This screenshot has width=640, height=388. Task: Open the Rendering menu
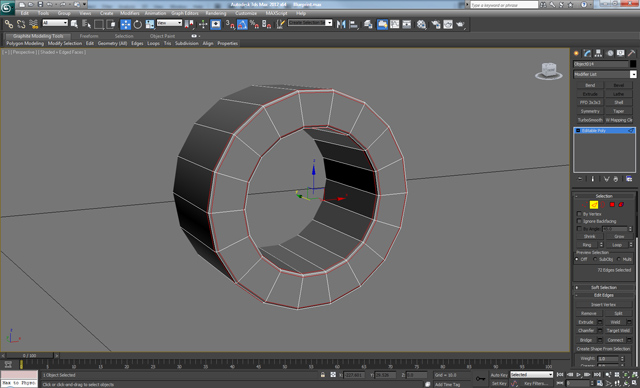click(x=216, y=13)
